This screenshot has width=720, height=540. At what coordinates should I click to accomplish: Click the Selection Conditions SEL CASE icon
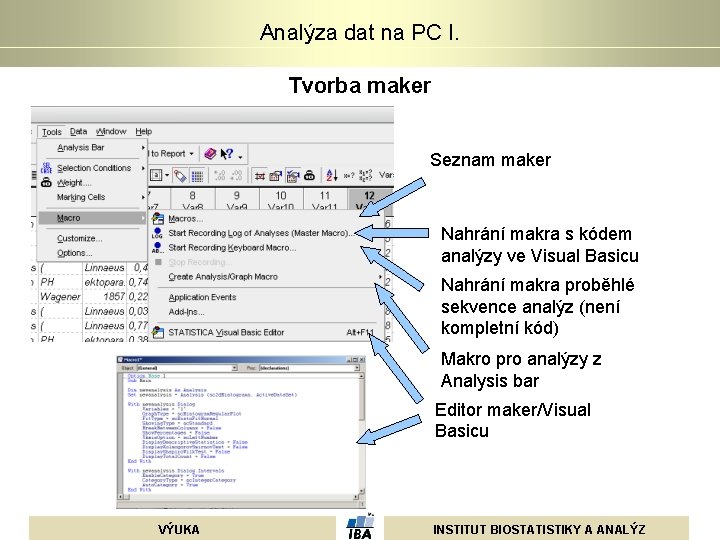tap(46, 168)
